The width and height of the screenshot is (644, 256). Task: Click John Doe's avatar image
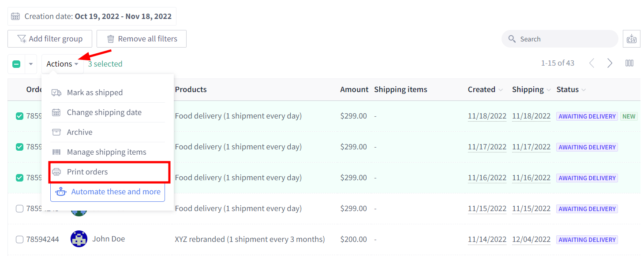79,239
